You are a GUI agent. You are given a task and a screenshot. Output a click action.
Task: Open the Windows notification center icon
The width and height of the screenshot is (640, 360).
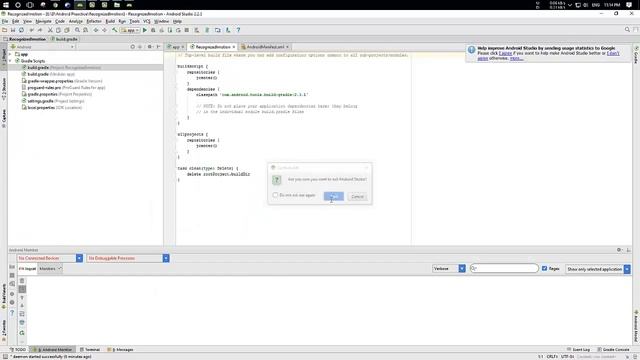[629, 5]
